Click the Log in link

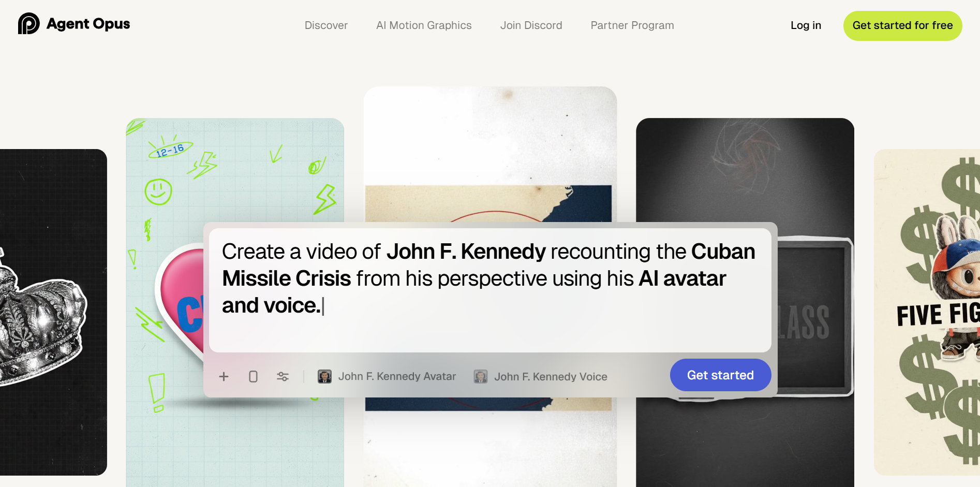point(806,25)
